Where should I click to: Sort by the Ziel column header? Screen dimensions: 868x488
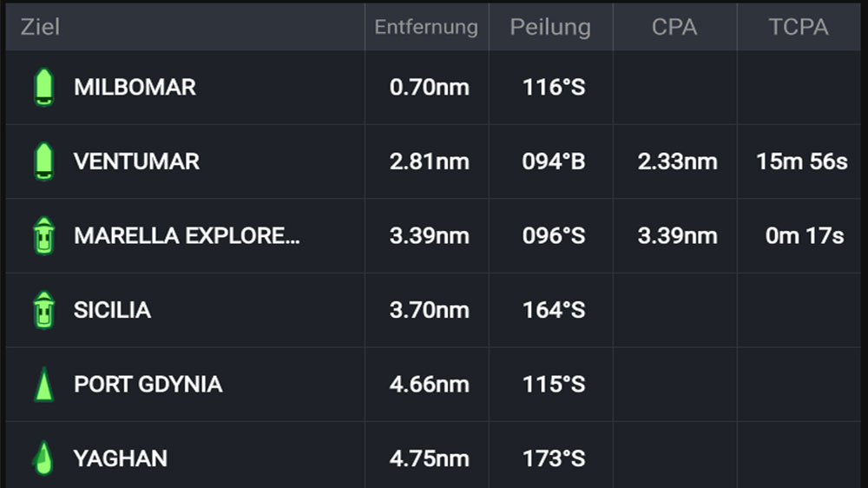(x=41, y=27)
